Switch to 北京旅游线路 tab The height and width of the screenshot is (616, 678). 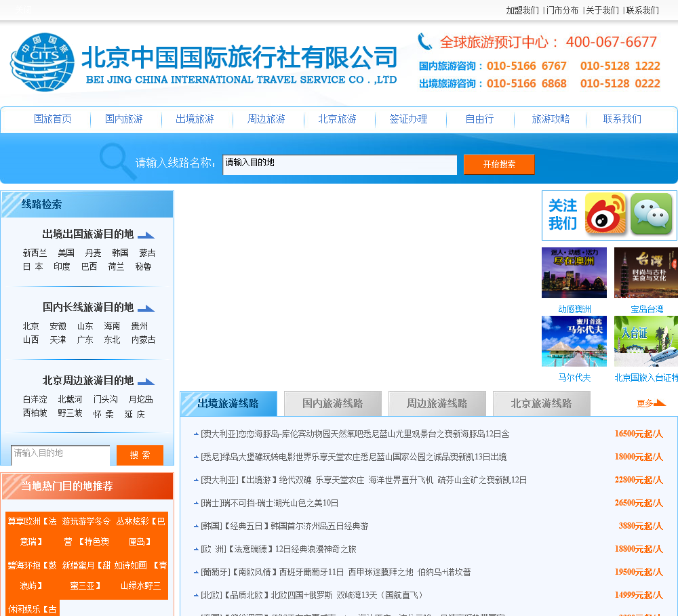pos(541,403)
